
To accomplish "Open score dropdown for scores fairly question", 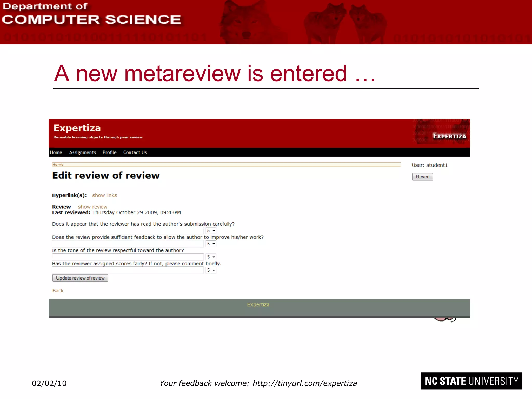I will (x=211, y=270).
